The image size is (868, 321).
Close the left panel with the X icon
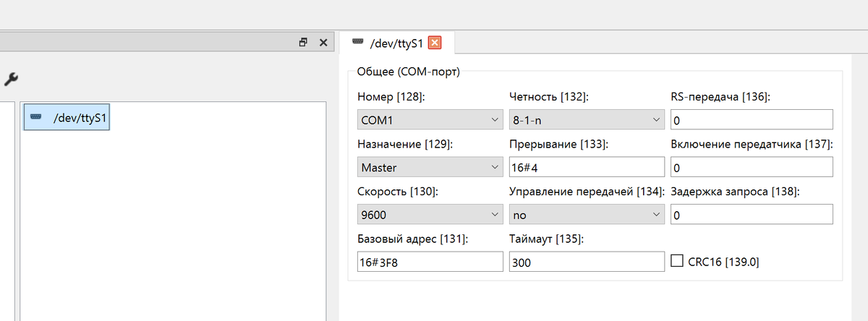323,43
